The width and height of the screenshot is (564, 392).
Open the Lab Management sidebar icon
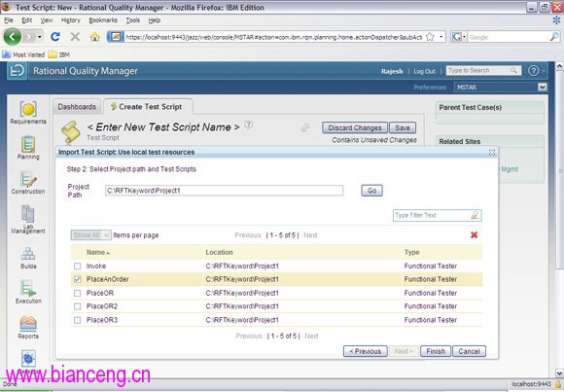tap(28, 214)
